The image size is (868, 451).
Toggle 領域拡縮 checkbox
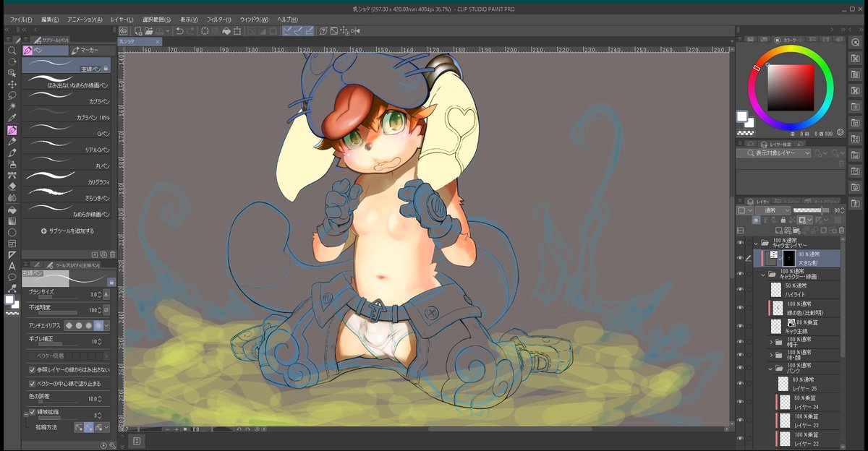coord(31,413)
